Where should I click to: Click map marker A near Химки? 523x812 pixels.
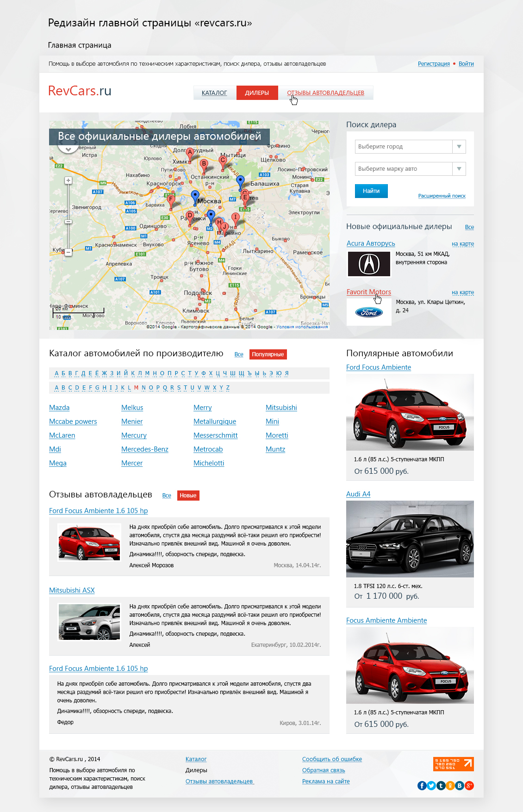[190, 155]
